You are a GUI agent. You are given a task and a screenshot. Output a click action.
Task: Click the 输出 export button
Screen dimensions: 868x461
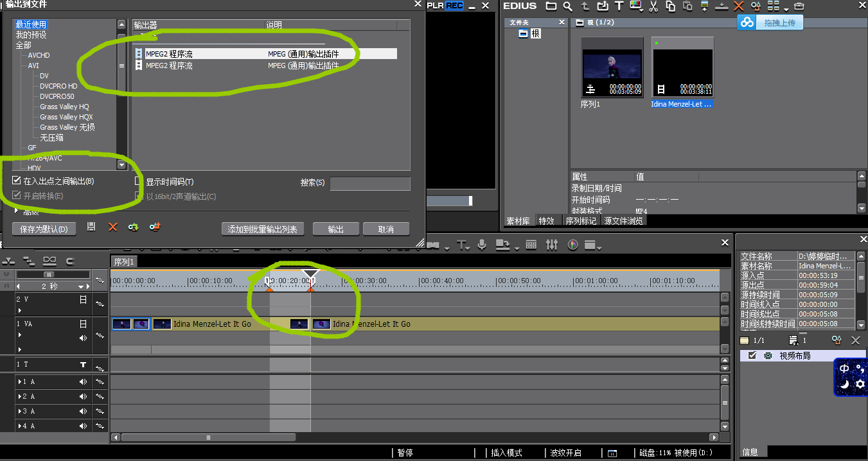coord(336,229)
